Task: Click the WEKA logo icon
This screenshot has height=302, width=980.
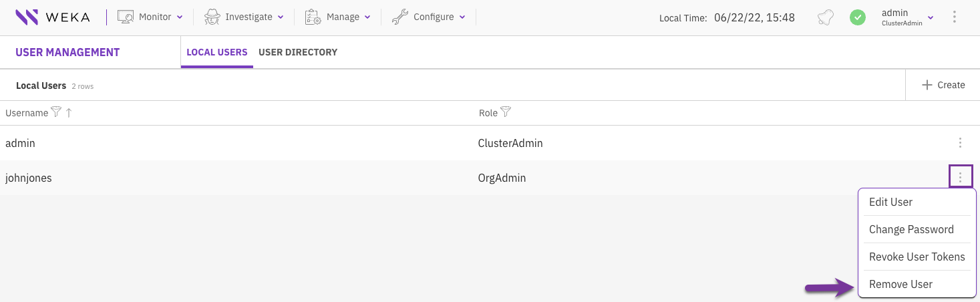Action: pyautogui.click(x=27, y=17)
